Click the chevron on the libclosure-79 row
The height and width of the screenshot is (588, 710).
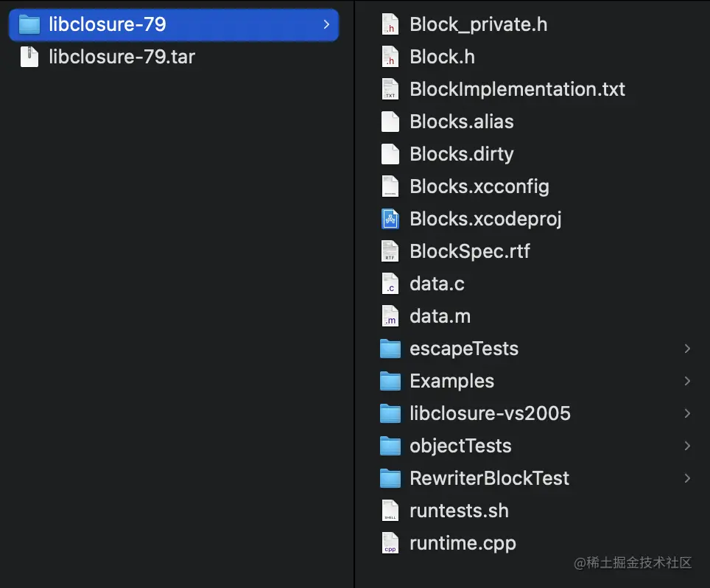pos(326,24)
